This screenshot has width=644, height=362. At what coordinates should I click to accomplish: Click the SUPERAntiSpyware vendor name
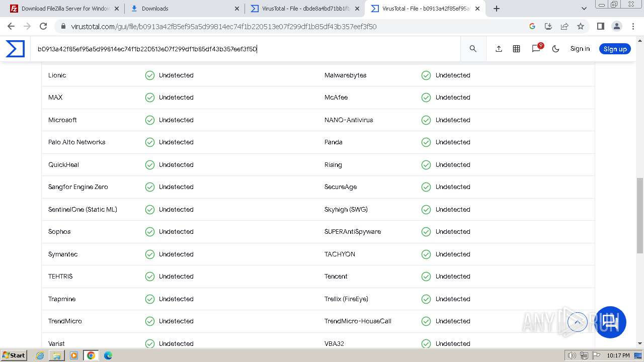click(x=353, y=232)
